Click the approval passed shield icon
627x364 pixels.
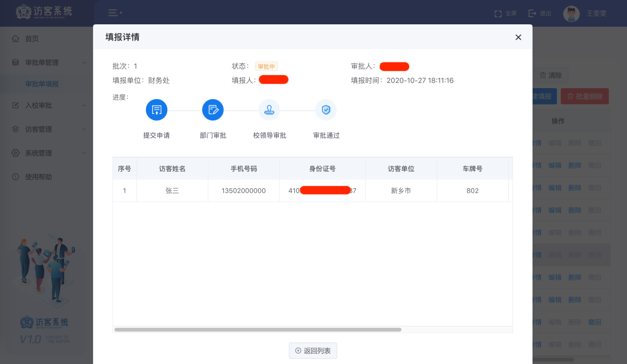(x=326, y=110)
